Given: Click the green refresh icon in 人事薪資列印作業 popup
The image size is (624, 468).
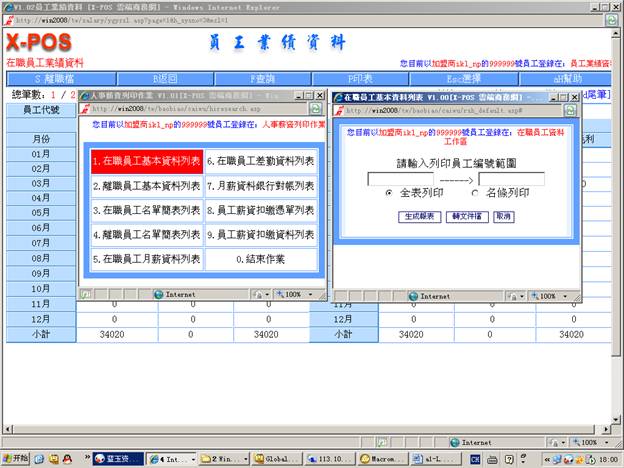Looking at the screenshot, I should tap(314, 108).
